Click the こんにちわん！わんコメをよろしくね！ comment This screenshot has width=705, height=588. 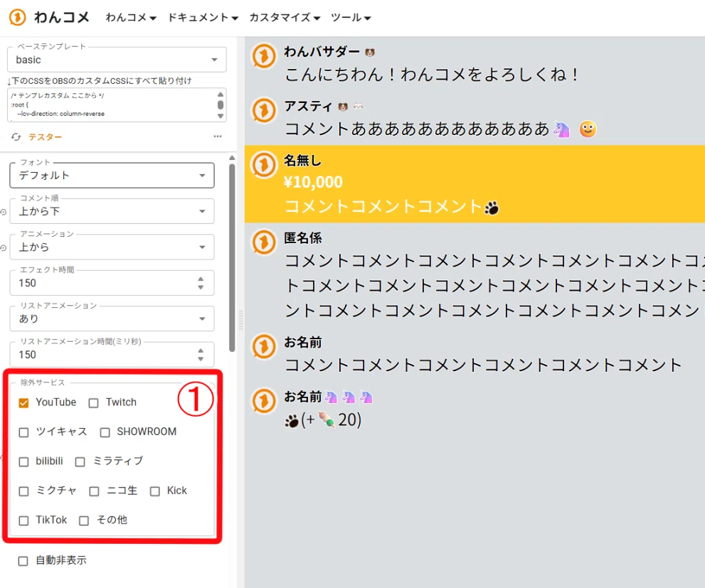click(432, 75)
